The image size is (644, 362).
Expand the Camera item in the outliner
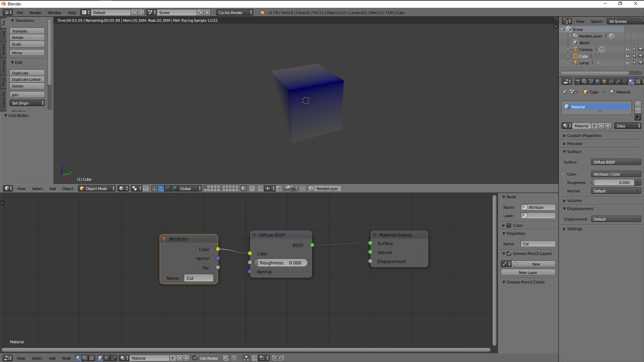click(568, 49)
